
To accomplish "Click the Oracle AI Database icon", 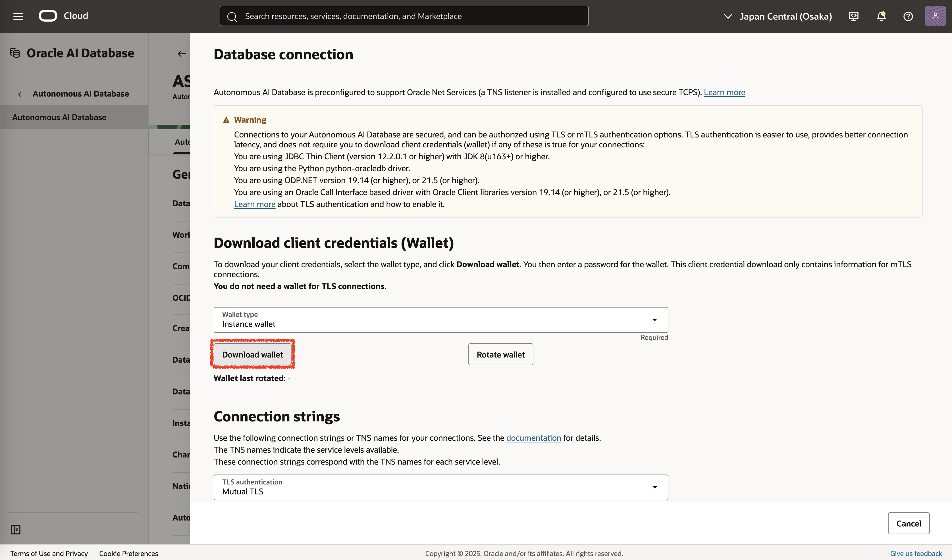I will tap(15, 53).
